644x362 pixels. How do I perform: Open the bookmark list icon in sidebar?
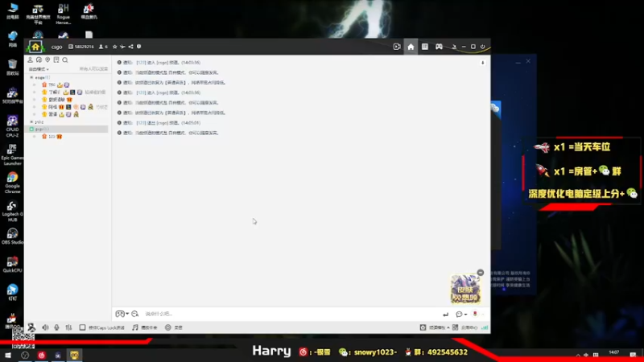pos(56,60)
